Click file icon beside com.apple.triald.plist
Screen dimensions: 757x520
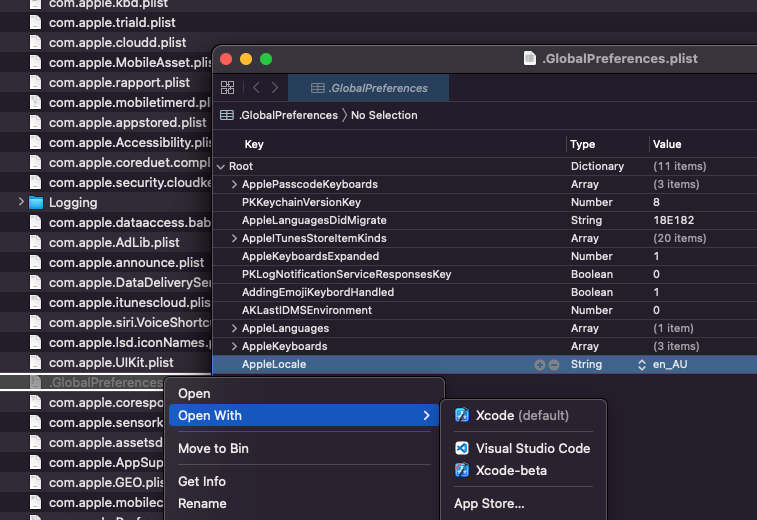[35, 23]
